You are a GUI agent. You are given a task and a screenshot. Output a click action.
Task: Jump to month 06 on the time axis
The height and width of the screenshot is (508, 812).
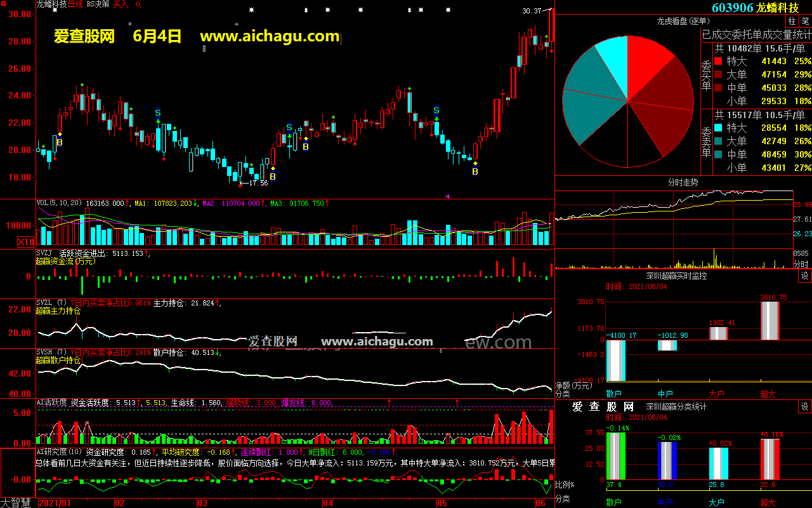[x=540, y=503]
